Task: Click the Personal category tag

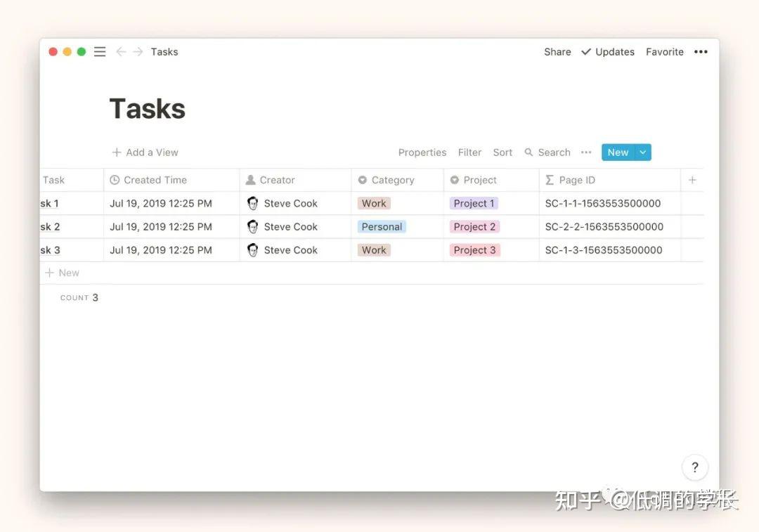Action: click(x=382, y=226)
